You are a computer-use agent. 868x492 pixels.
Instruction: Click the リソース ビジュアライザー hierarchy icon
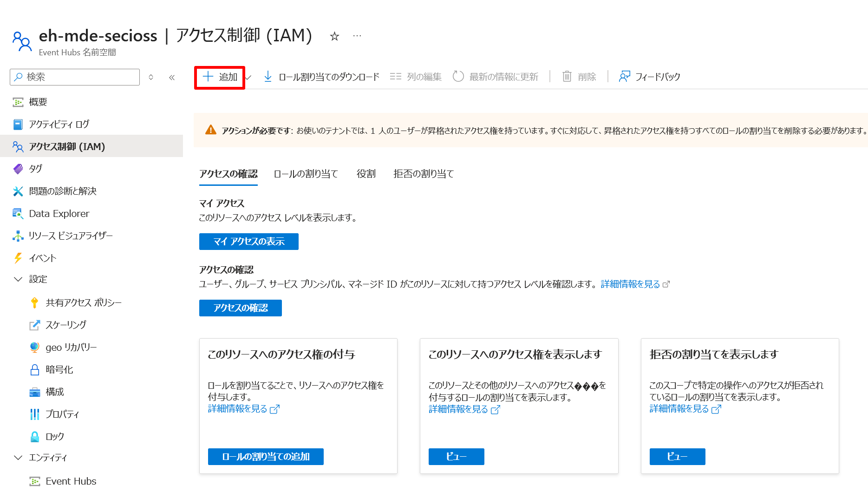coord(18,236)
